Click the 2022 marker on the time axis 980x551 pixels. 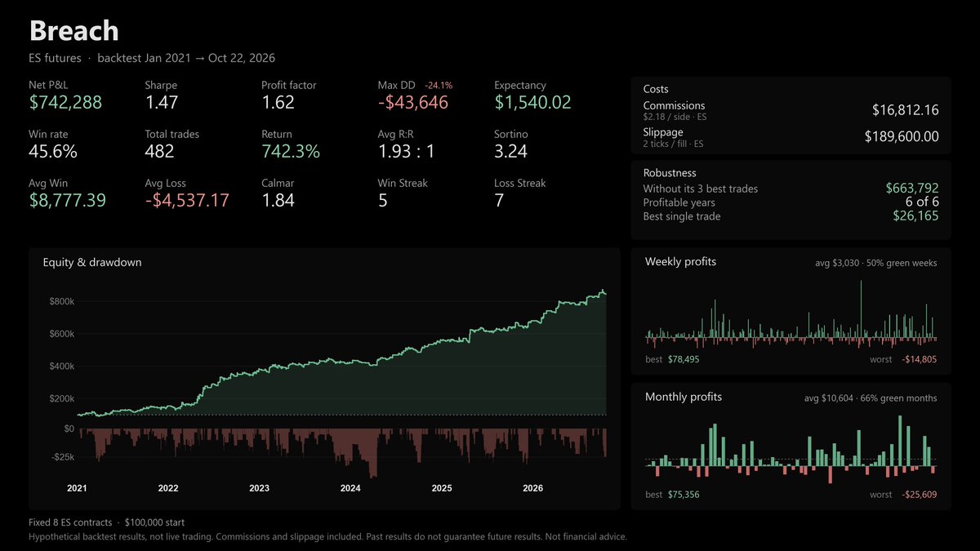pos(168,488)
